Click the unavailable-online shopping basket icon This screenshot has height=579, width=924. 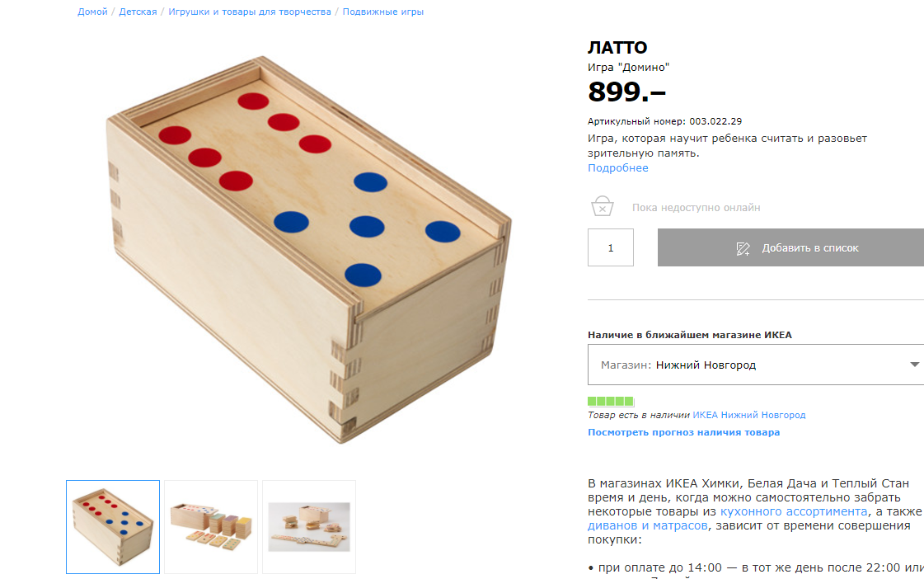click(x=603, y=206)
